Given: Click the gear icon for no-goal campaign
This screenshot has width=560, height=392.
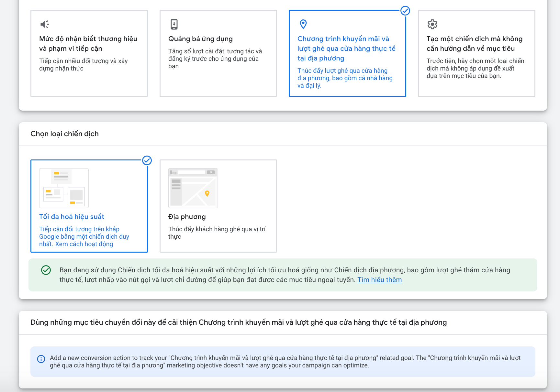Looking at the screenshot, I should click(x=432, y=24).
